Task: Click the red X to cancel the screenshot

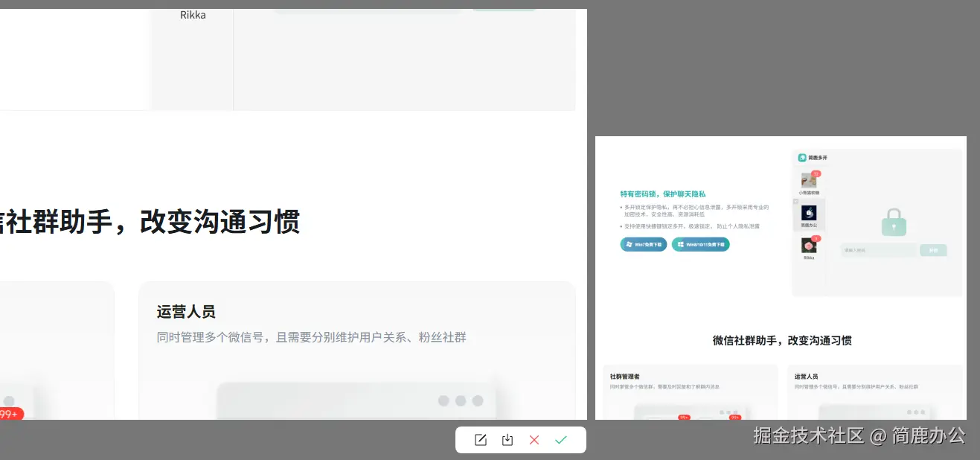Action: (x=534, y=439)
